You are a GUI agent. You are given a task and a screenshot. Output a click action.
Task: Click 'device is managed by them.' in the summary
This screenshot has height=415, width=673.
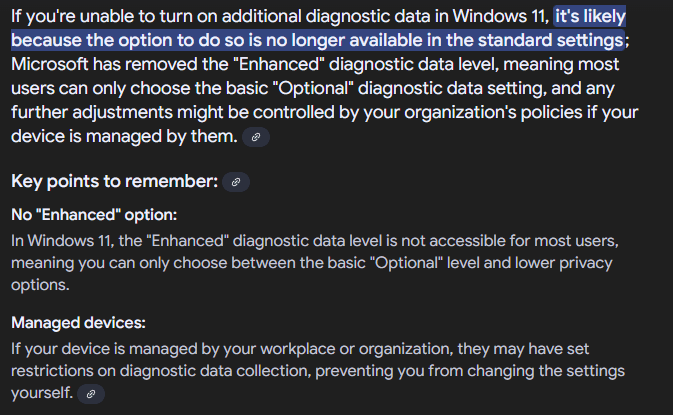(x=124, y=136)
